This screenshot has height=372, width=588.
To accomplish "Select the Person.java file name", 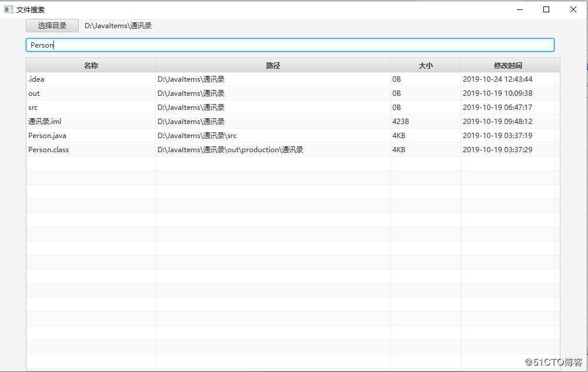I will click(47, 136).
